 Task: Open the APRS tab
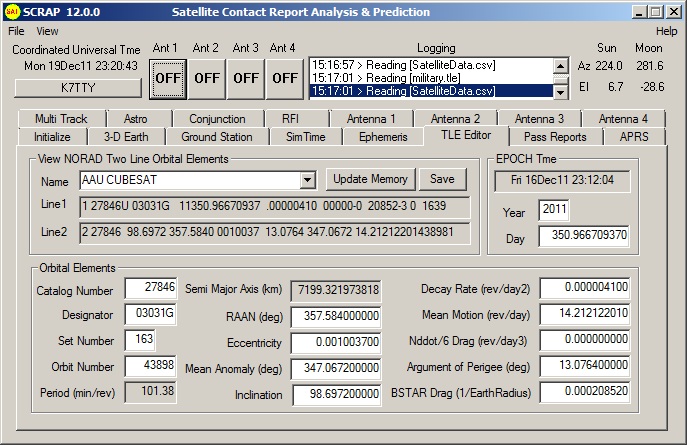634,137
